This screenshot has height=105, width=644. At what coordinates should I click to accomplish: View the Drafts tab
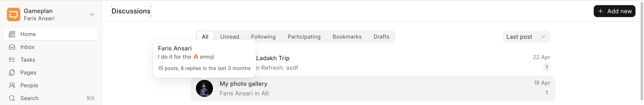click(x=381, y=37)
